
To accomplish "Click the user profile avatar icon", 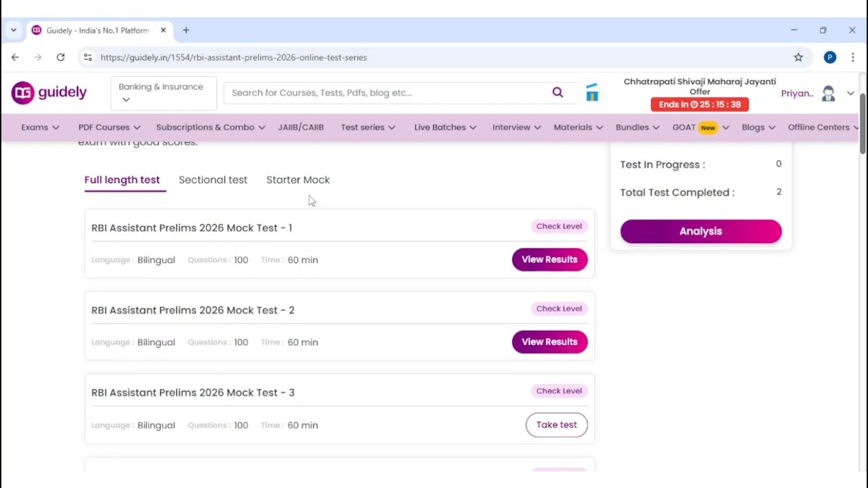I will click(828, 94).
